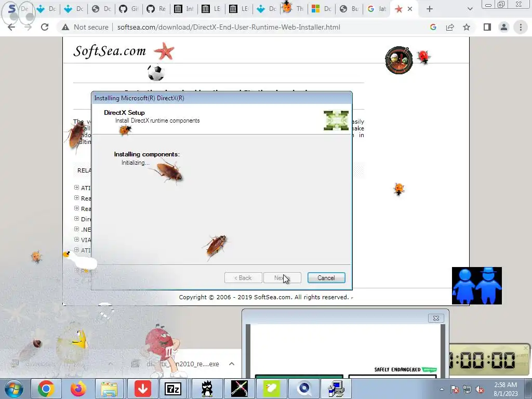Click the '.NE' related download link
This screenshot has height=399, width=532.
click(x=86, y=230)
